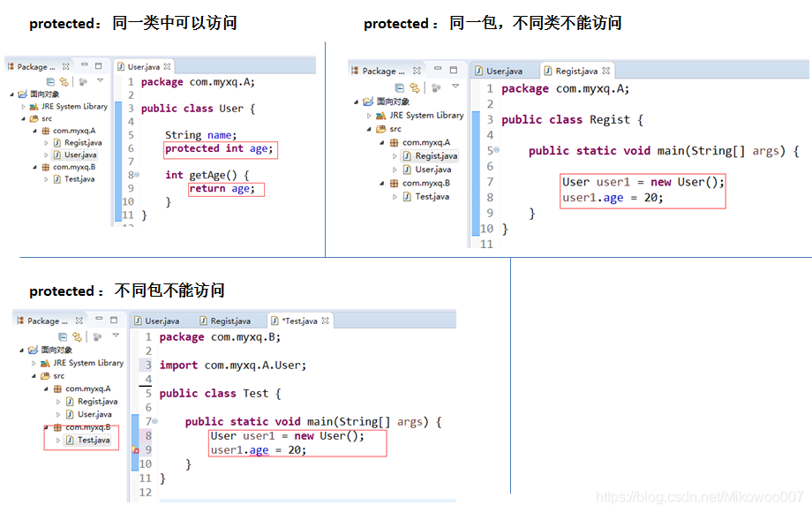Screen dimensions: 812x513
Task: Click underlined 'age' error in Test.java line 9
Action: [x=259, y=450]
